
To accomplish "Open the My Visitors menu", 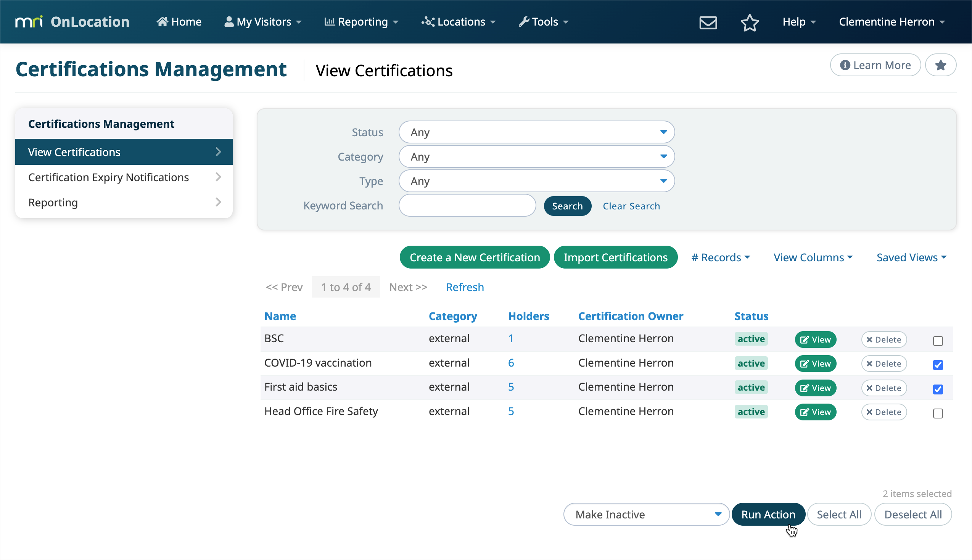I will (x=263, y=22).
